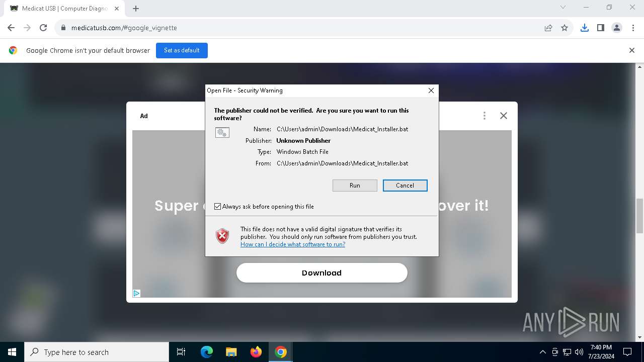
Task: Go back in Chrome
Action: [11, 28]
